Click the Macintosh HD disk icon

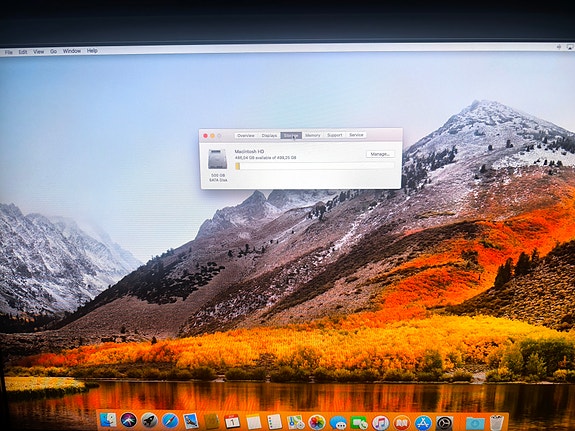(218, 159)
